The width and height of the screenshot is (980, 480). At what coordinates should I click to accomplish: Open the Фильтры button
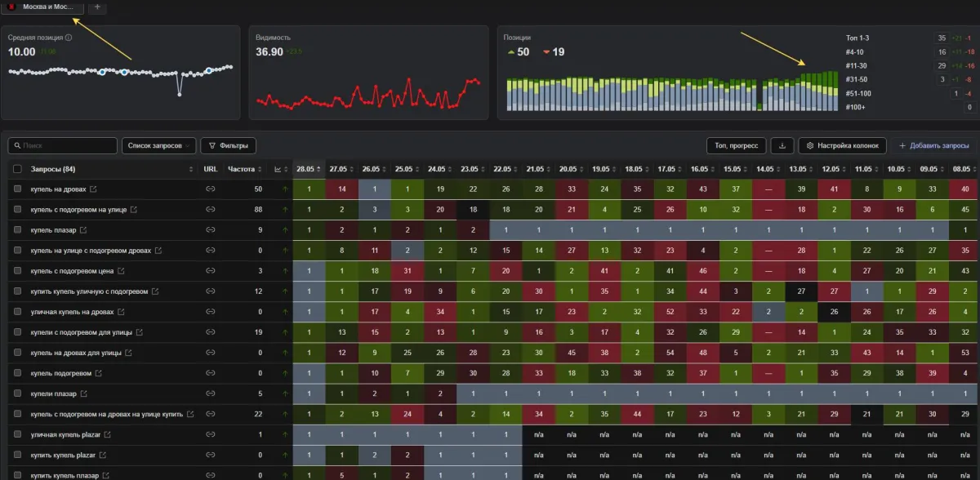(x=228, y=145)
